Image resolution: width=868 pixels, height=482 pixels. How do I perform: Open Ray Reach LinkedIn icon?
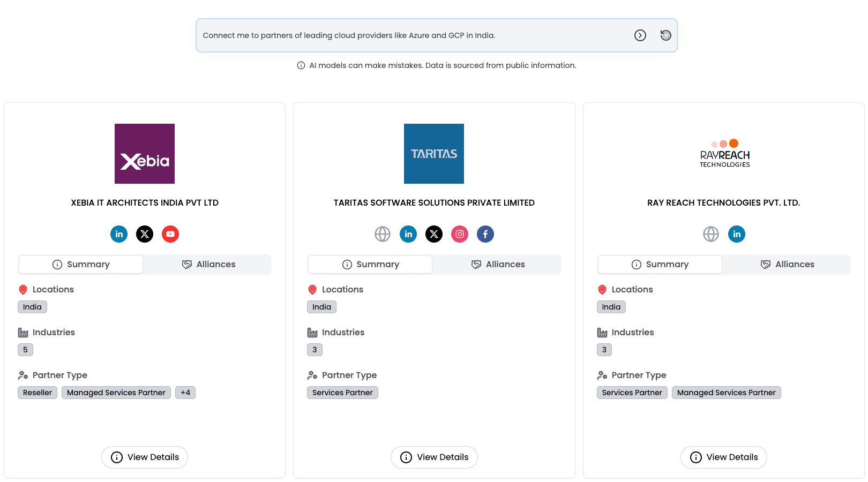(737, 234)
